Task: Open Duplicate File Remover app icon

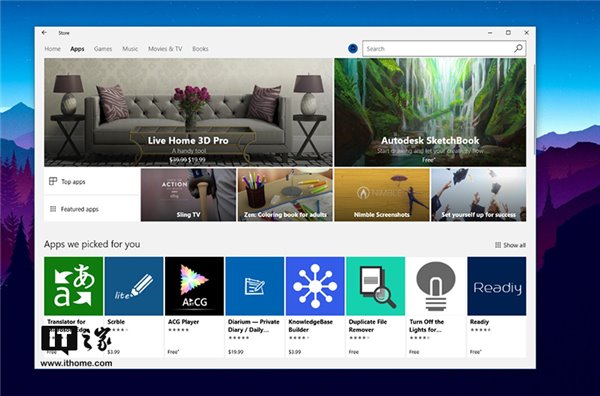Action: pyautogui.click(x=375, y=286)
